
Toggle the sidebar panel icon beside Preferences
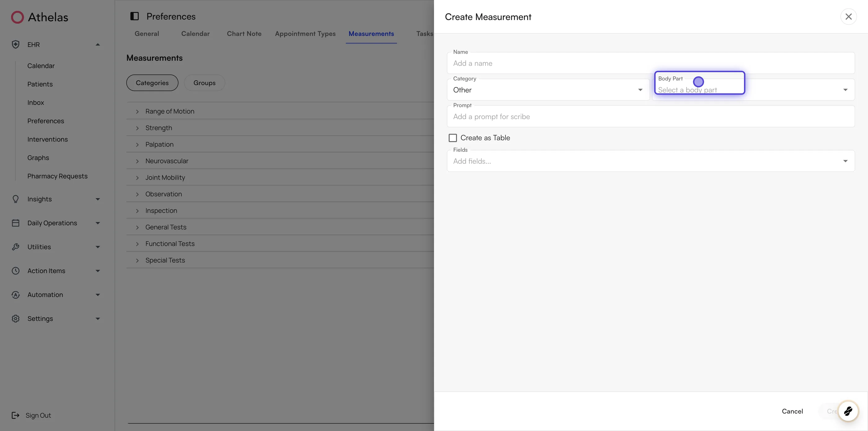(135, 16)
